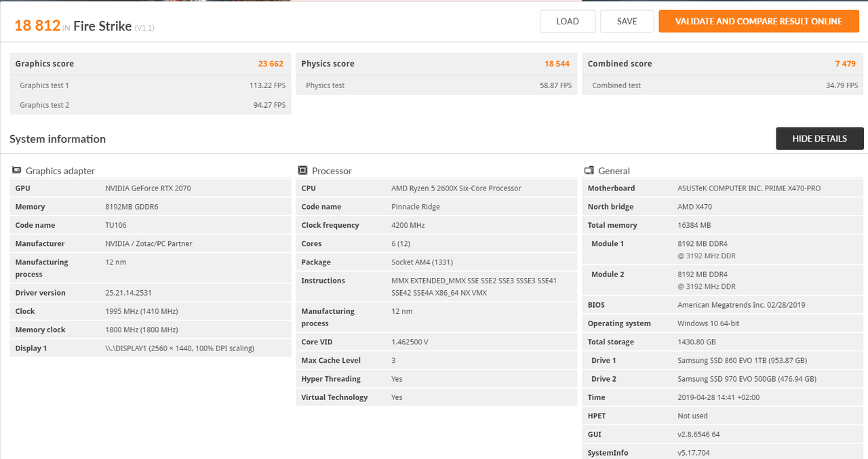Image resolution: width=868 pixels, height=459 pixels.
Task: Select GPU clock 1995 MHz (1410 MHz)
Action: point(142,311)
